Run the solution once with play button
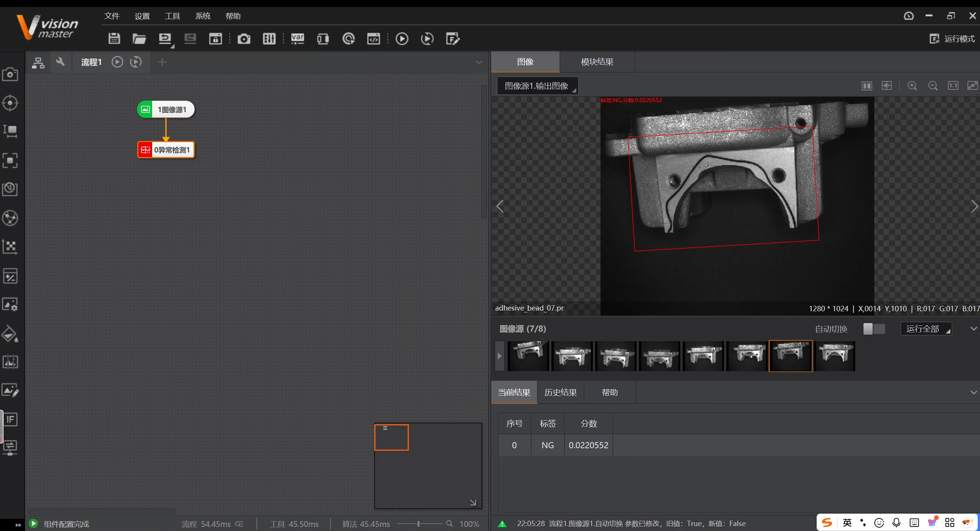980x531 pixels. click(402, 38)
